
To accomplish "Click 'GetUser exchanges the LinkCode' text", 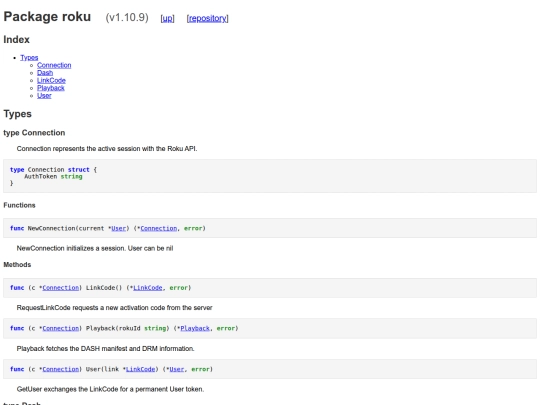I will [110, 389].
